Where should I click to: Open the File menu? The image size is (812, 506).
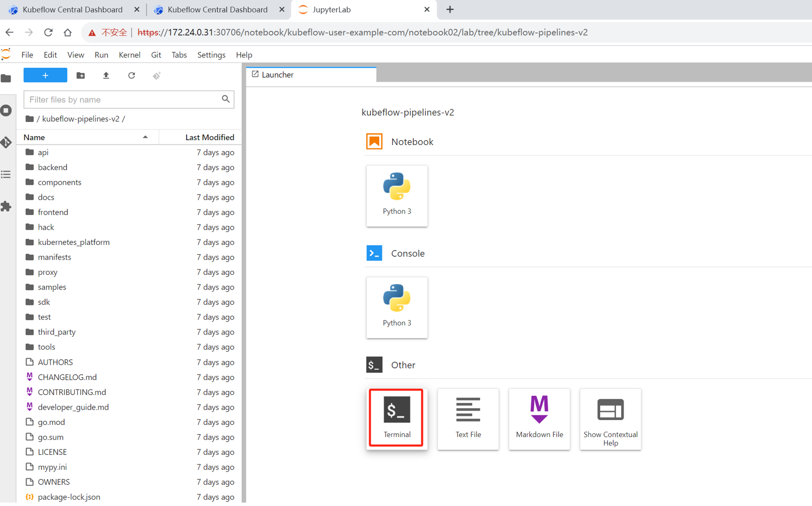pyautogui.click(x=27, y=55)
